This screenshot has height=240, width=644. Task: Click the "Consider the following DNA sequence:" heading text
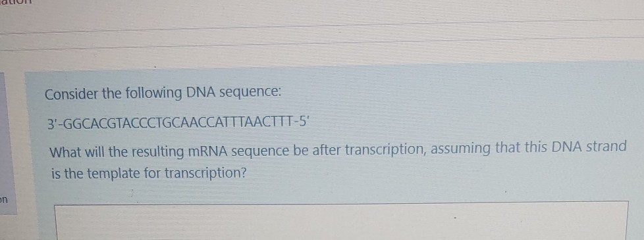163,95
